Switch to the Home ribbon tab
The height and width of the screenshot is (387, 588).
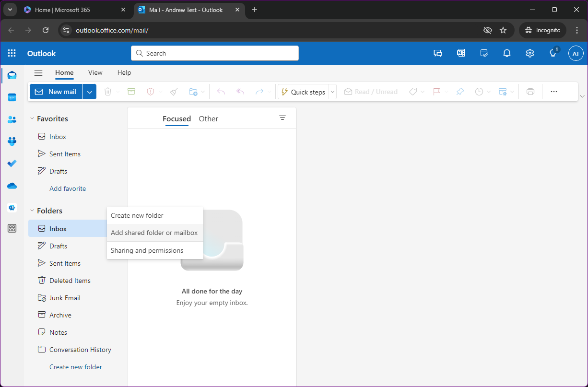tap(64, 73)
